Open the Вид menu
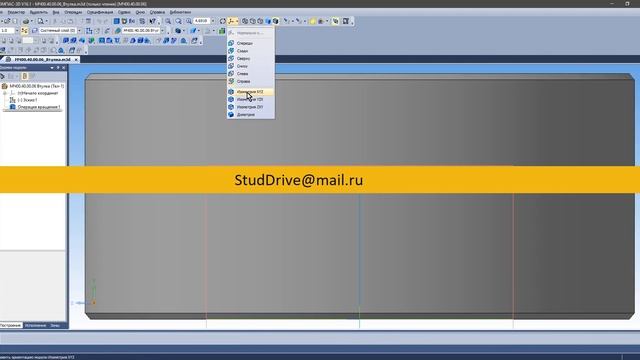 click(56, 12)
